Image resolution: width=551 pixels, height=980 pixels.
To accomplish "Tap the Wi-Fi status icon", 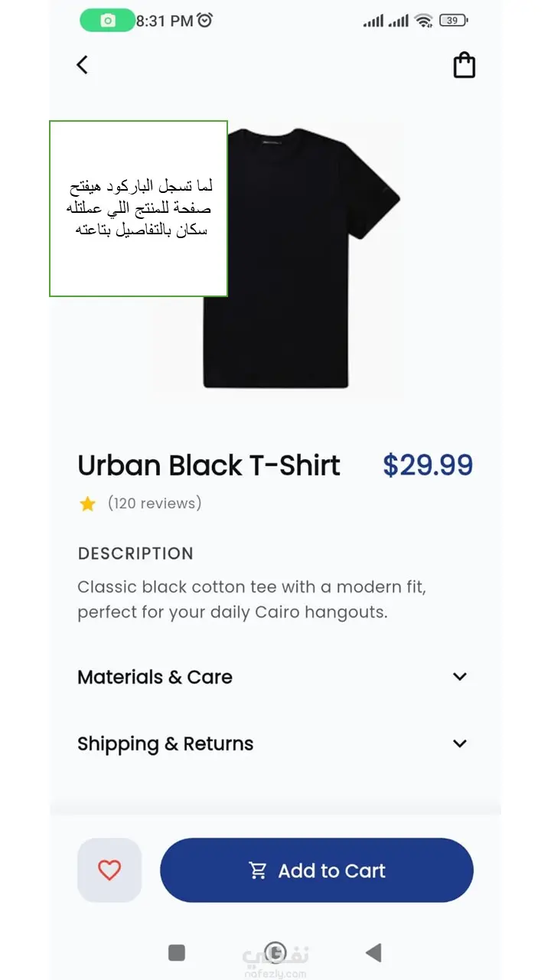I will [423, 21].
